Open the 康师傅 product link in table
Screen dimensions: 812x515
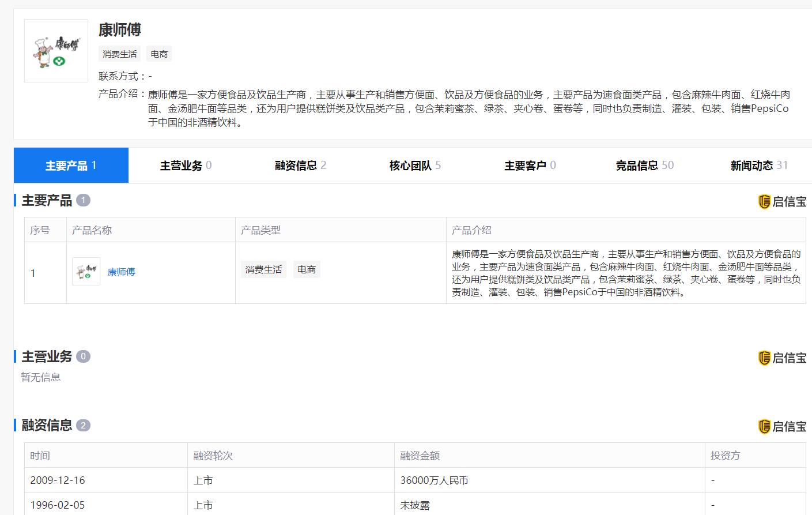121,272
